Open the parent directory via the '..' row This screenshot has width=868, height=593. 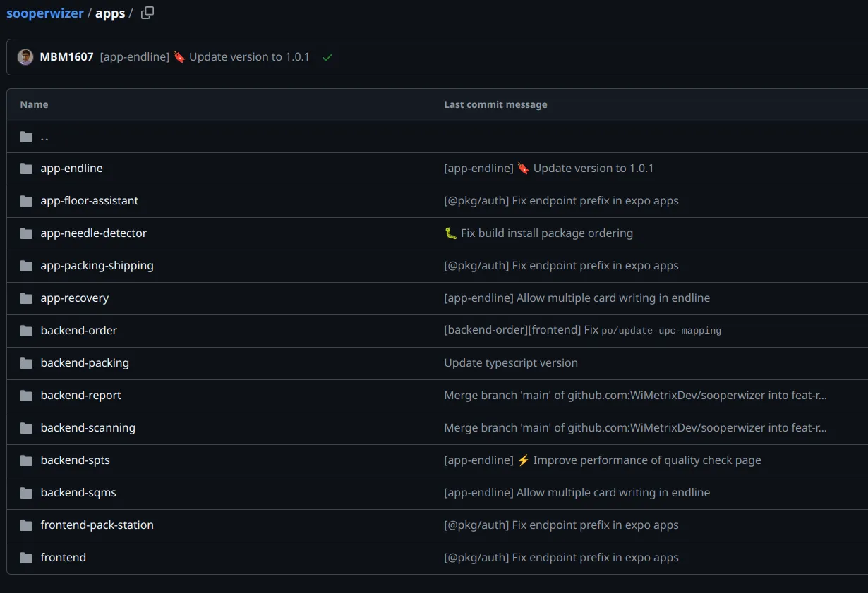point(44,137)
